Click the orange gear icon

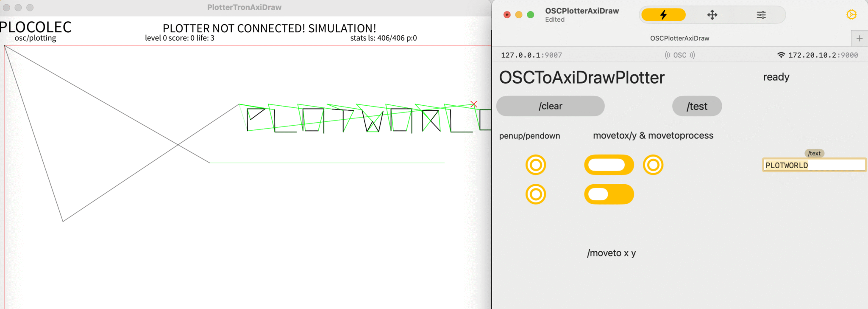coord(851,14)
